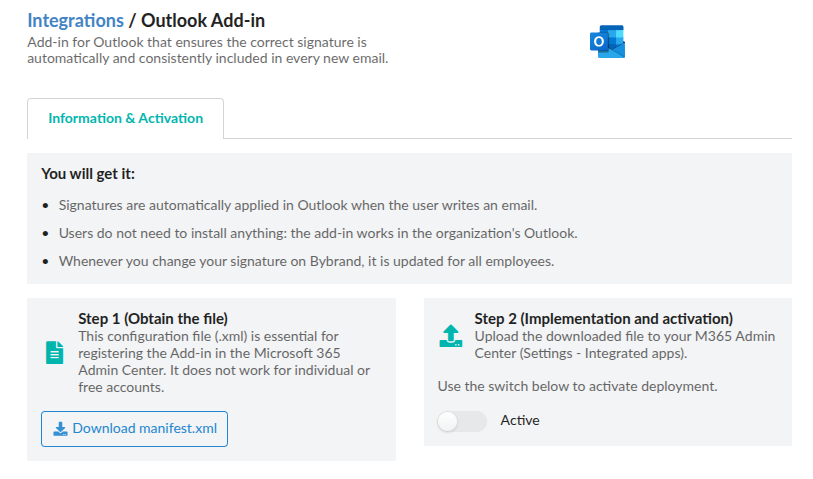Click the download arrow icon inside manifest button
This screenshot has height=479, width=813.
60,429
